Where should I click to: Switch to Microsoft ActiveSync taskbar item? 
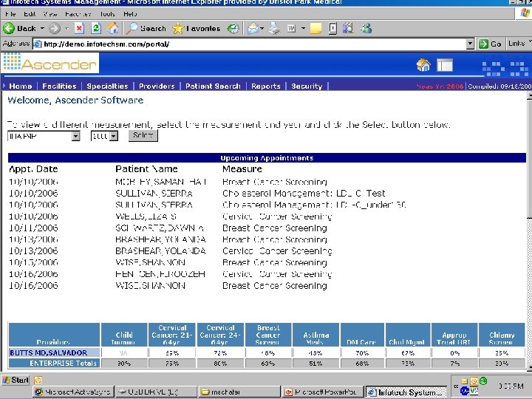point(73,392)
